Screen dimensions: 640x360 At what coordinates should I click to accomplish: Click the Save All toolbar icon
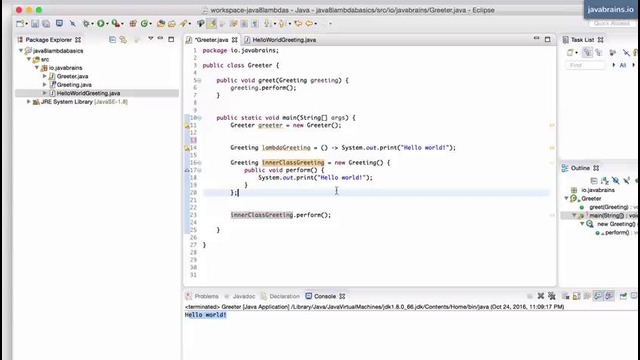point(46,24)
